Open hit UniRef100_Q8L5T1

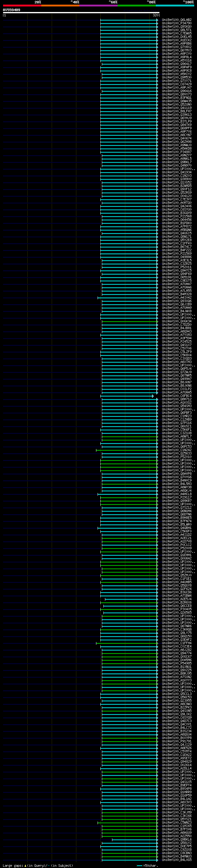[177, 30]
